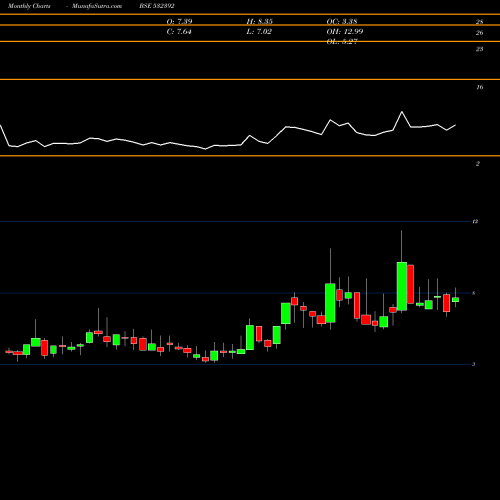Click the 'OC: 3.38' value
The width and height of the screenshot is (500, 500).
pos(342,21)
